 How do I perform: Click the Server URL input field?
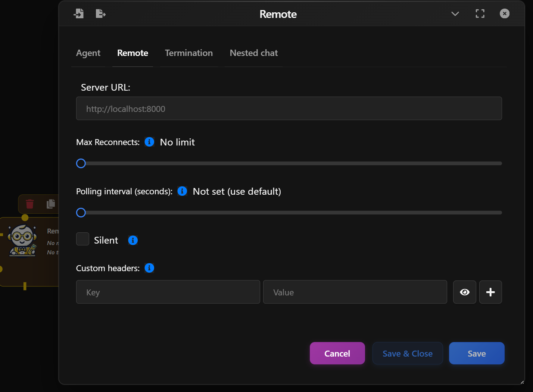click(289, 109)
